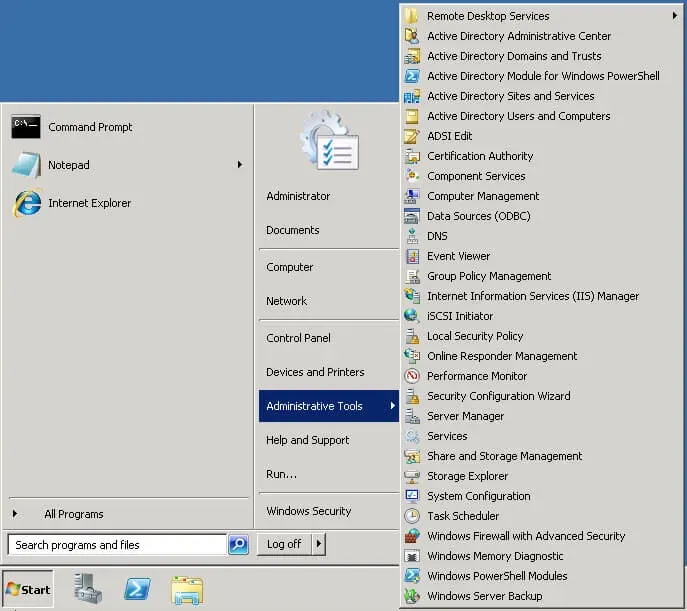The width and height of the screenshot is (687, 611).
Task: Click Storage Explorer icon
Action: tap(412, 476)
